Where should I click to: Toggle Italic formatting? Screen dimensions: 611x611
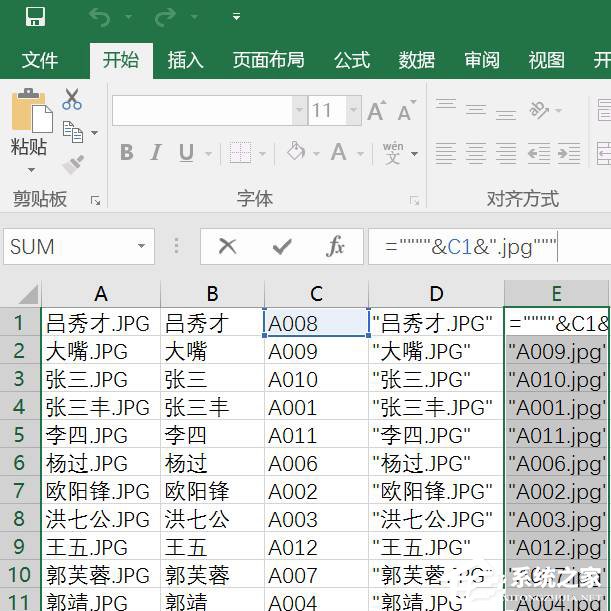[x=156, y=152]
